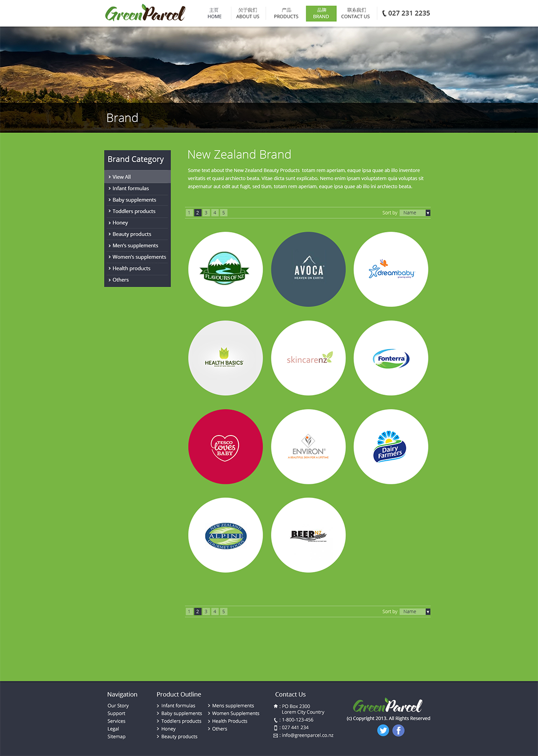Open the Sitemap footer link

[116, 736]
